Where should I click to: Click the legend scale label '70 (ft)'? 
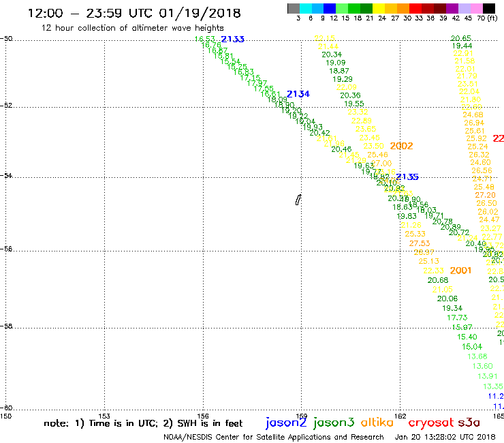(487, 18)
